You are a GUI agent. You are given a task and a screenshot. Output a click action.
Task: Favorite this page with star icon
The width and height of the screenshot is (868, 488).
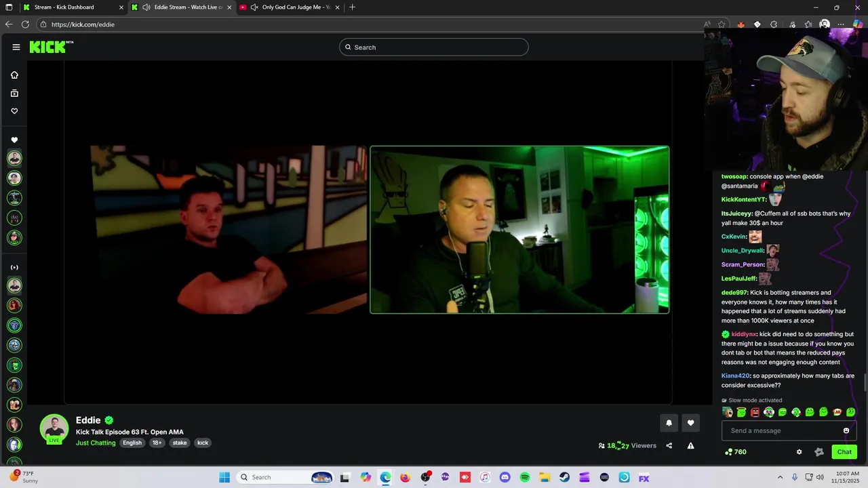tap(722, 24)
